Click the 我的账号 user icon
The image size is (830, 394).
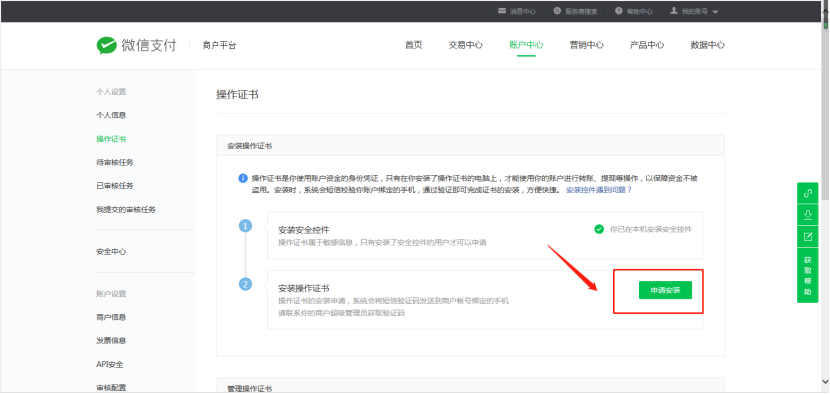click(674, 11)
